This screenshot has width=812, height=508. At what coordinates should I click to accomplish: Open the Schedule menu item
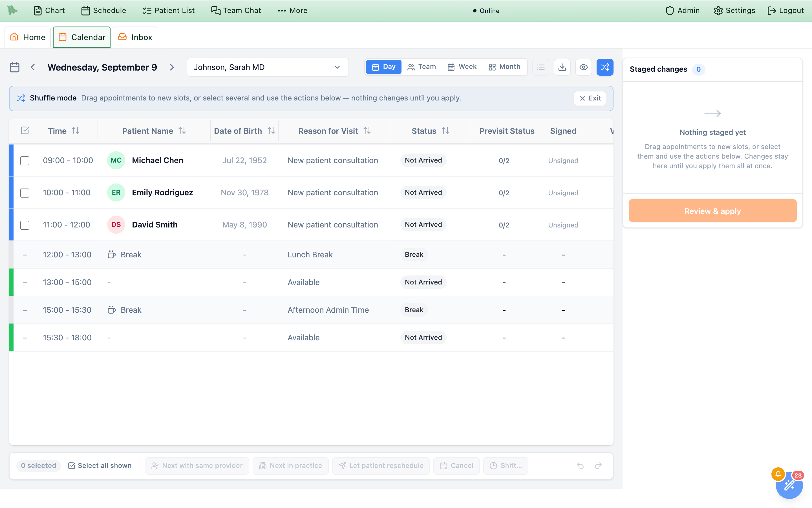tap(104, 10)
